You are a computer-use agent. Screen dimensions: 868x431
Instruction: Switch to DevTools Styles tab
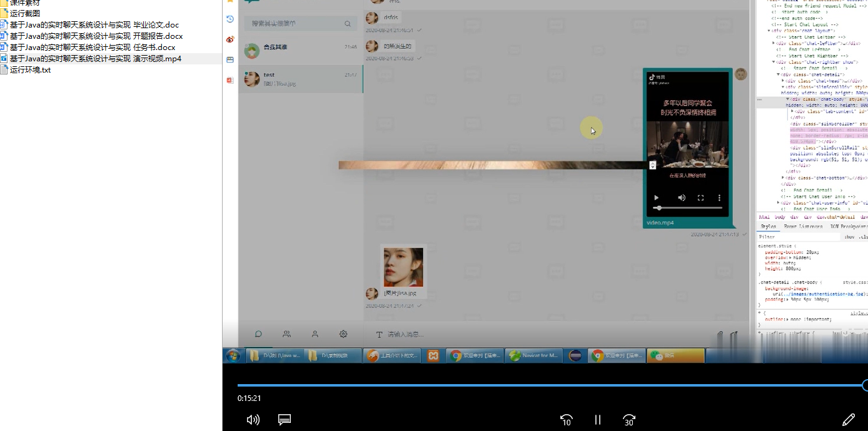tap(768, 226)
